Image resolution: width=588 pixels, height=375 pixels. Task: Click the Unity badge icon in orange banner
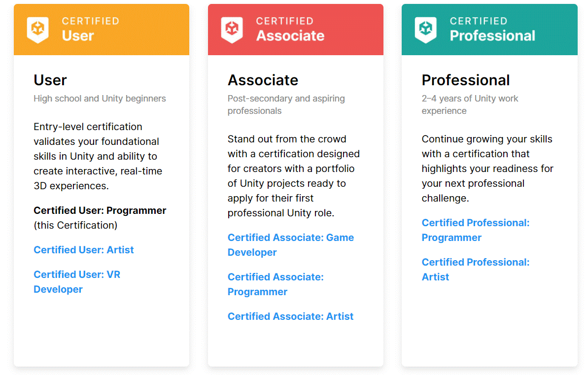pyautogui.click(x=37, y=30)
